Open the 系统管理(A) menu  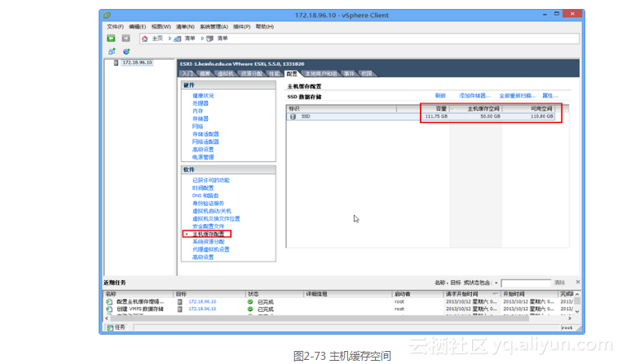click(214, 27)
